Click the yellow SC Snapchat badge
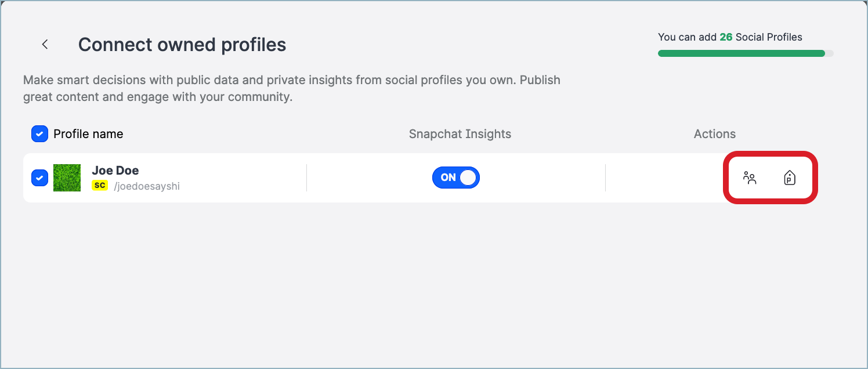Image resolution: width=868 pixels, height=369 pixels. pyautogui.click(x=100, y=186)
